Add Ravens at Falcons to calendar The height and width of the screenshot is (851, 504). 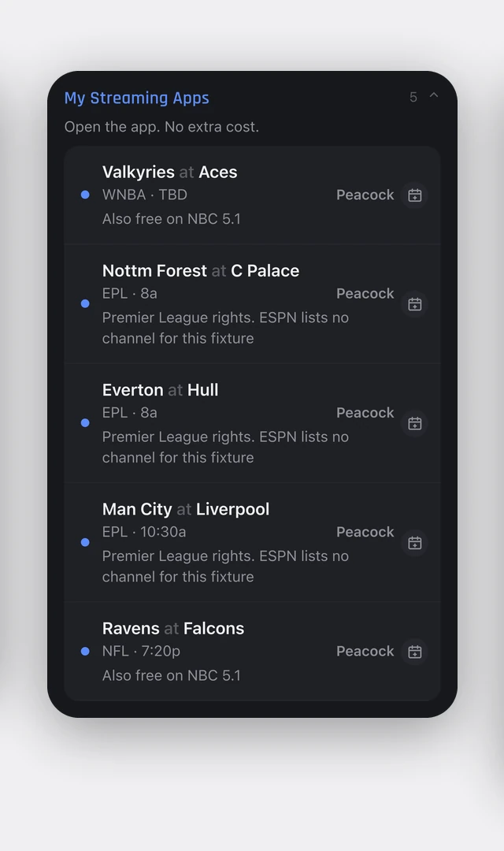tap(415, 652)
